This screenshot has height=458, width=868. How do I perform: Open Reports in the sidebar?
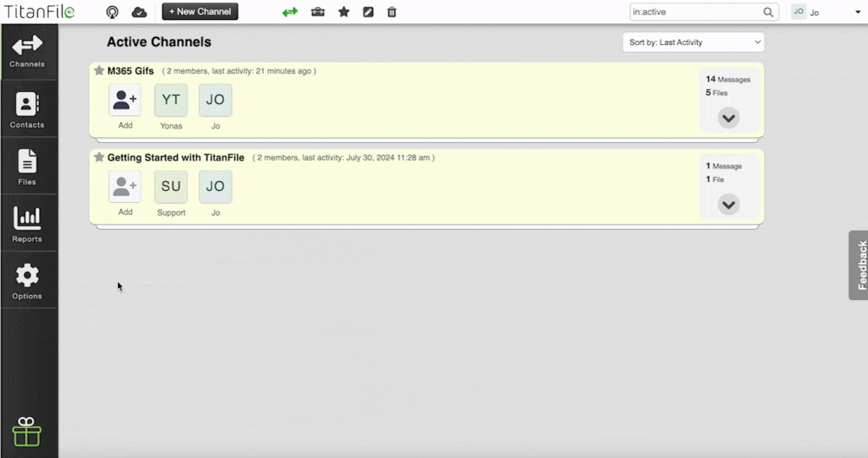click(27, 224)
